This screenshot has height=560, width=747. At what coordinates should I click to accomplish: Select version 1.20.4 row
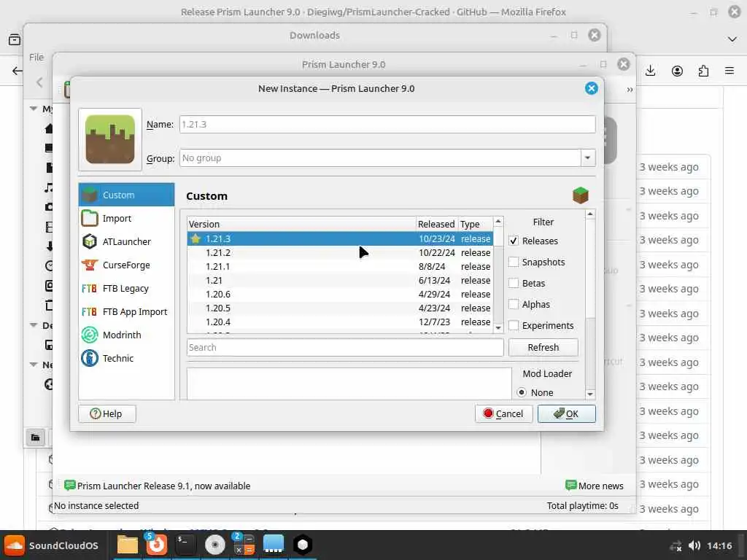click(340, 322)
